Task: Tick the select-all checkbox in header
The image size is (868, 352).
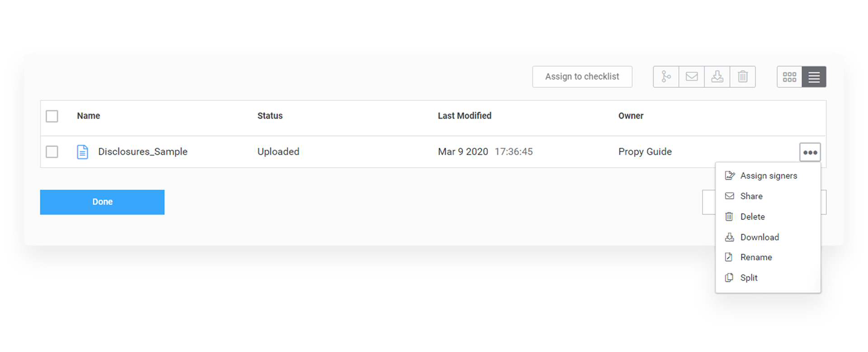Action: point(52,116)
